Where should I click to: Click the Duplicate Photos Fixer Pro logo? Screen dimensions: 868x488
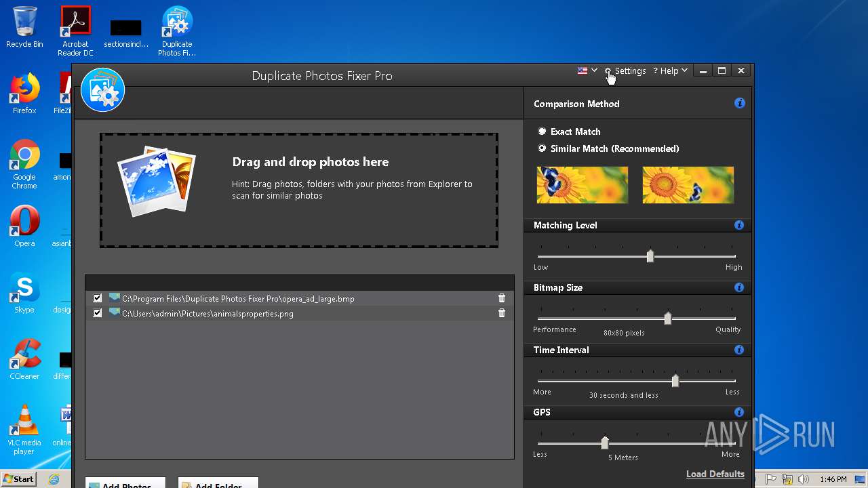tap(102, 89)
